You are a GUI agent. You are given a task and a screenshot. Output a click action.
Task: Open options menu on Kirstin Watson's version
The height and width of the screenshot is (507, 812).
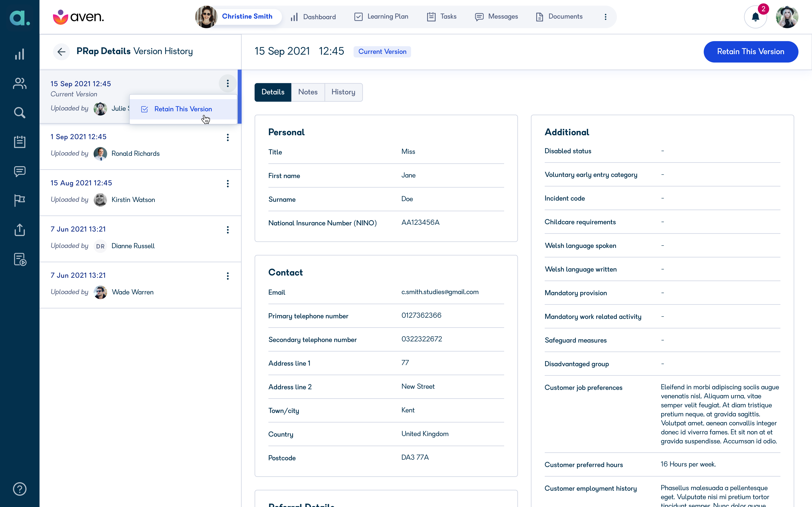point(228,183)
